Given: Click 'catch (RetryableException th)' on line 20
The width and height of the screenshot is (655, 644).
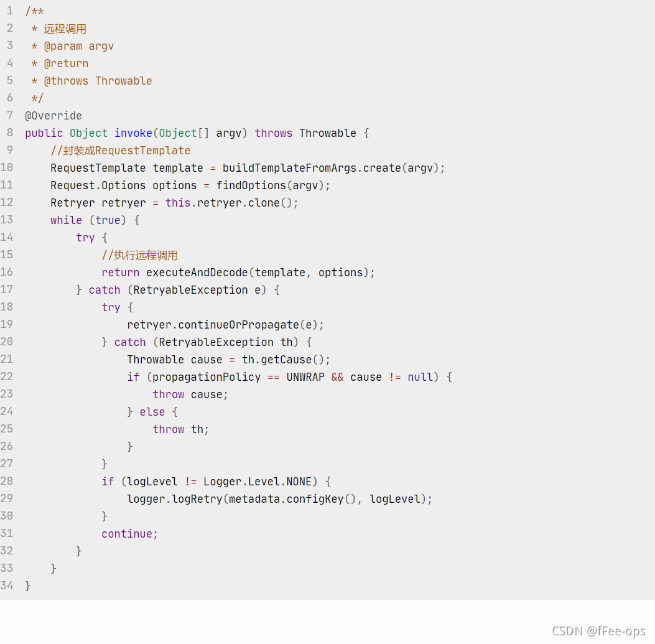Looking at the screenshot, I should [207, 342].
